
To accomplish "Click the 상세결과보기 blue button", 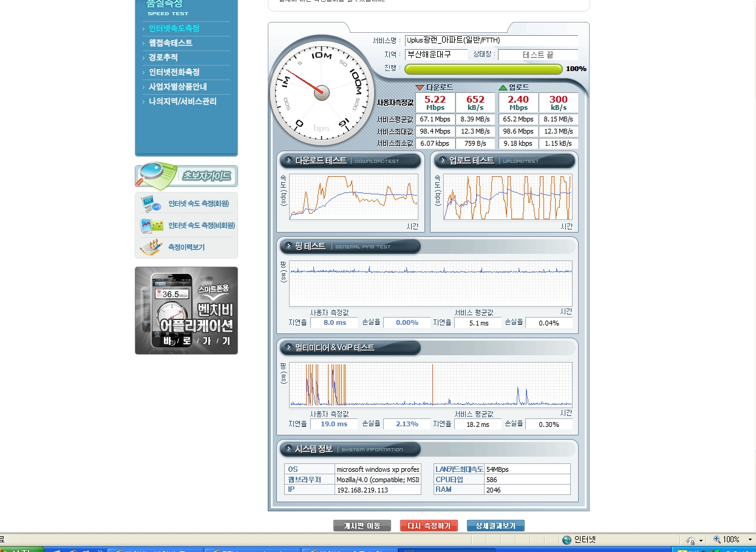I will pos(495,526).
